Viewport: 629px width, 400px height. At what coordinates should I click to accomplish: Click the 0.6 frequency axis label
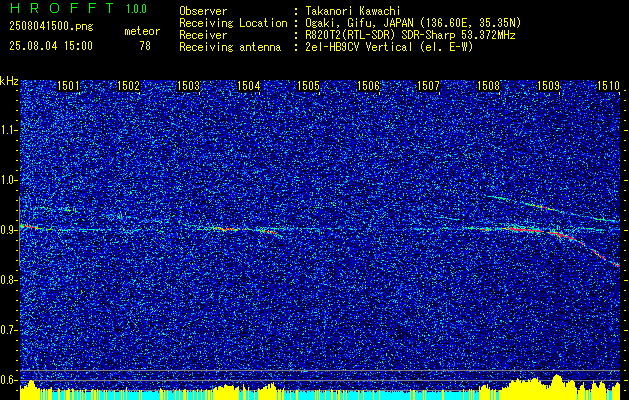click(x=9, y=380)
